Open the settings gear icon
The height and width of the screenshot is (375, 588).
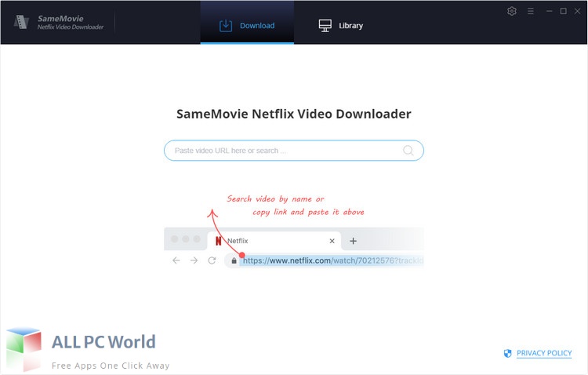(511, 11)
